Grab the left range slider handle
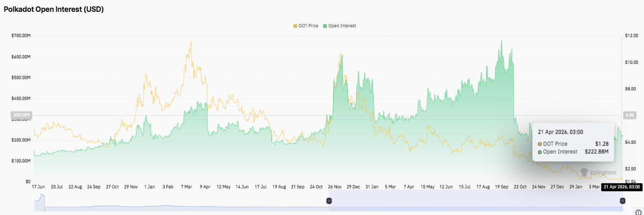 coord(328,201)
